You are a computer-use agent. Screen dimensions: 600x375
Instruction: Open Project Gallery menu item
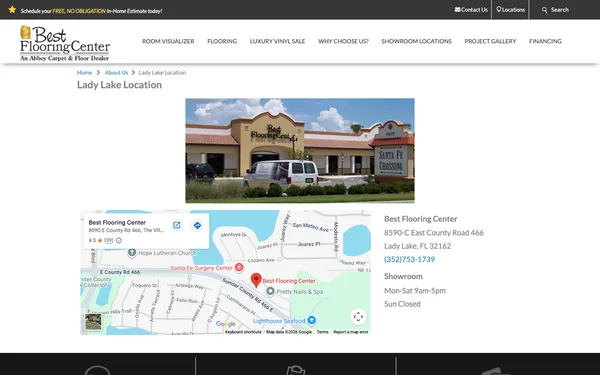coord(490,41)
